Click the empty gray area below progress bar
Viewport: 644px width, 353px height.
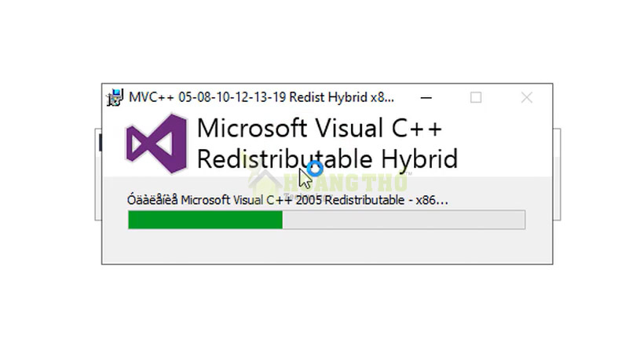point(327,246)
